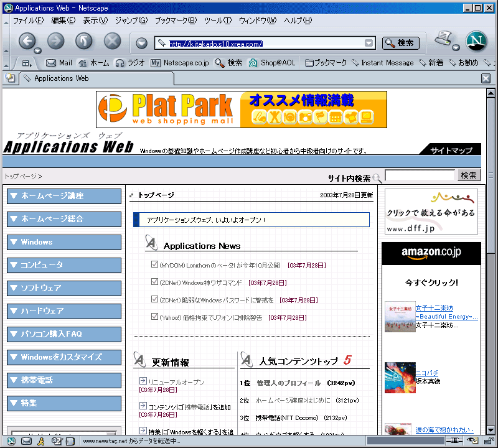Open Address Book from status bar icon
Image resolution: width=498 pixels, height=448 pixels.
pos(70,441)
